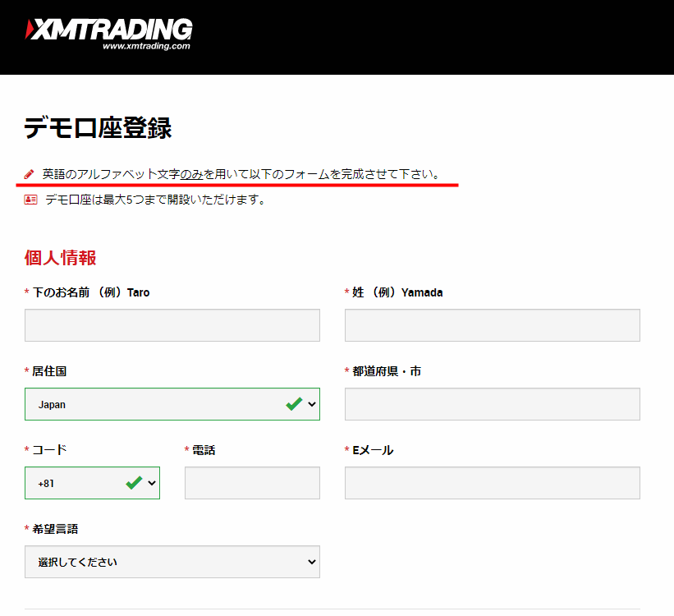This screenshot has height=616, width=674.
Task: Click the 都道府県・市 input field
Action: click(x=493, y=404)
